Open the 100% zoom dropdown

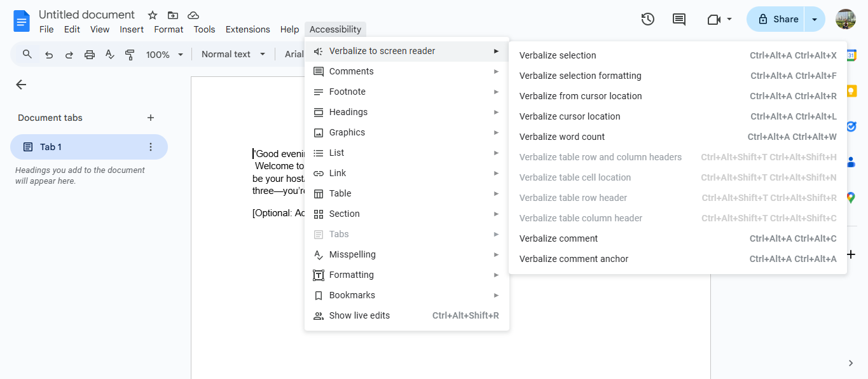coord(164,55)
